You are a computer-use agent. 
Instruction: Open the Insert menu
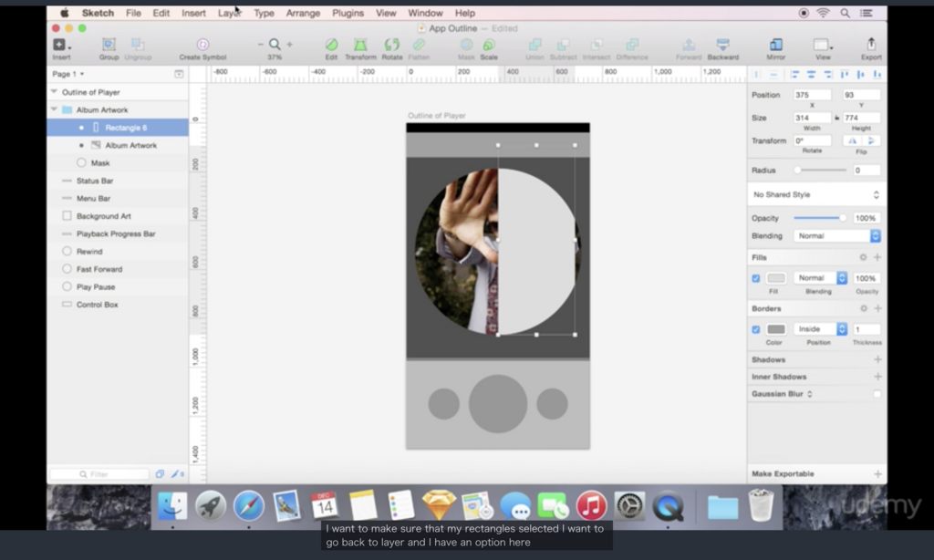point(193,13)
